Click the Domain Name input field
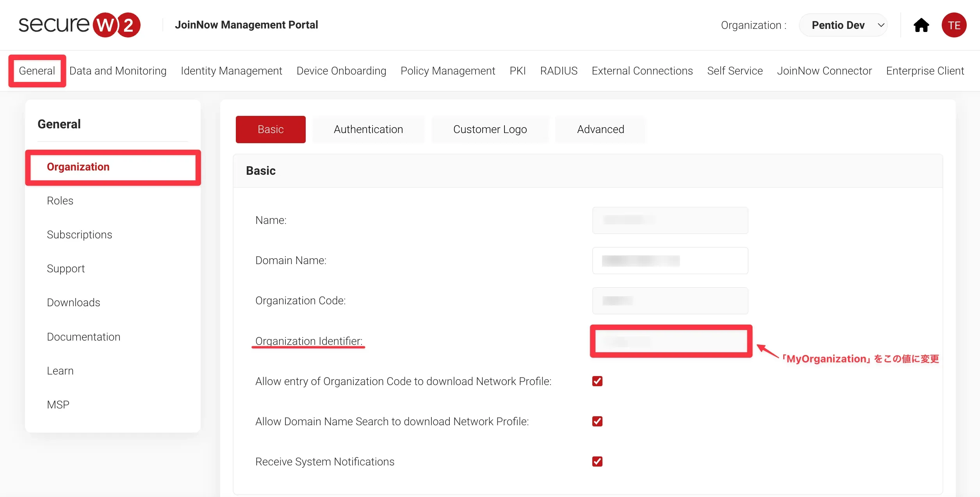Viewport: 980px width, 497px height. tap(670, 261)
